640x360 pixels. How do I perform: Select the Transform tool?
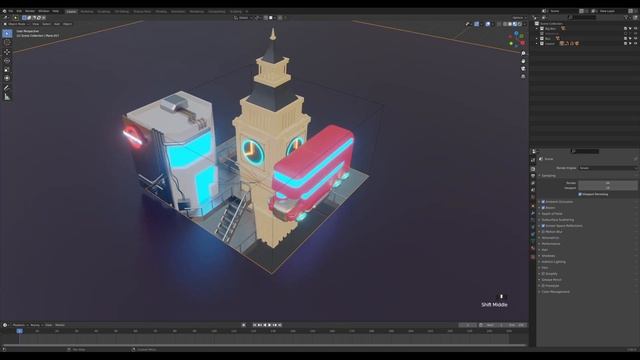(7, 78)
